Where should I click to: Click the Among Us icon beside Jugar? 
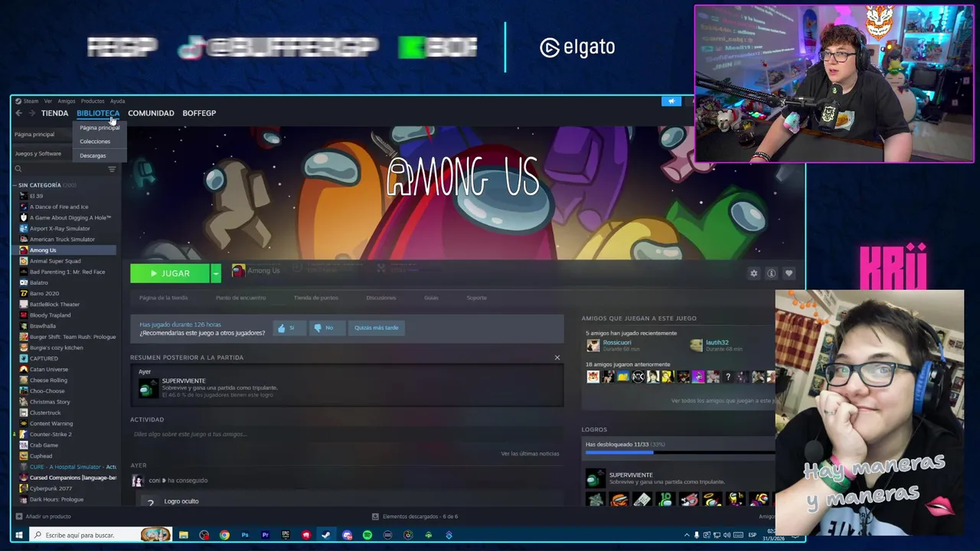(238, 271)
